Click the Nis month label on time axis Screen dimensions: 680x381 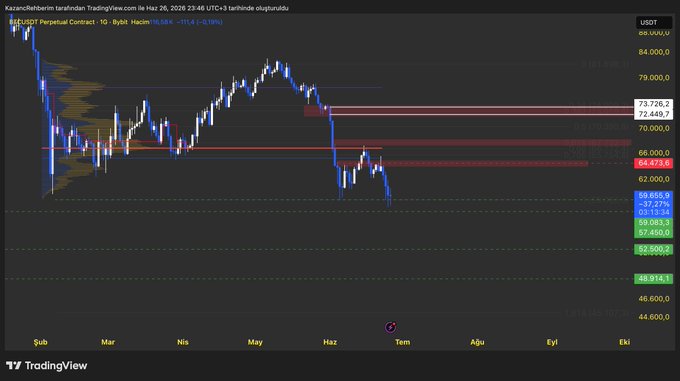pyautogui.click(x=183, y=342)
